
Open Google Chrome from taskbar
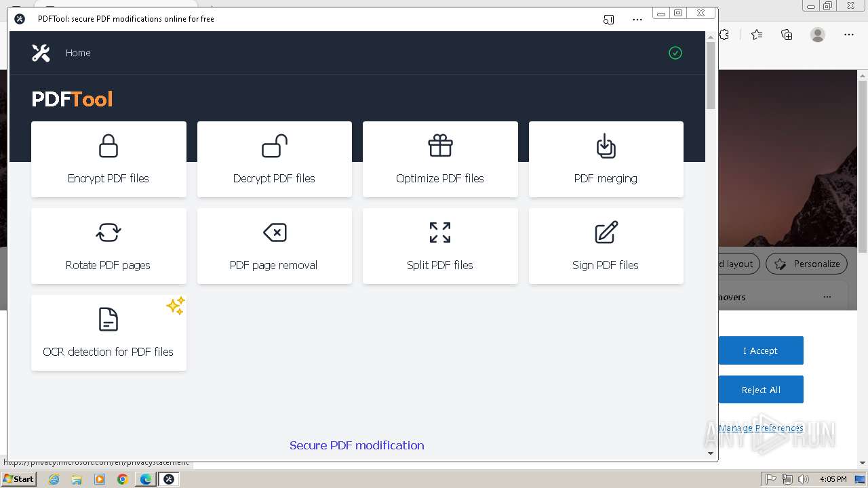coord(123,479)
